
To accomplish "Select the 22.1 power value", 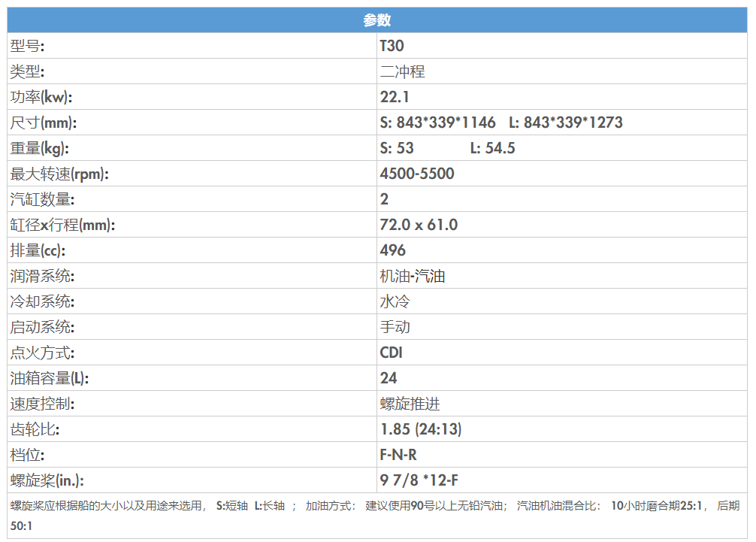I will pyautogui.click(x=395, y=97).
